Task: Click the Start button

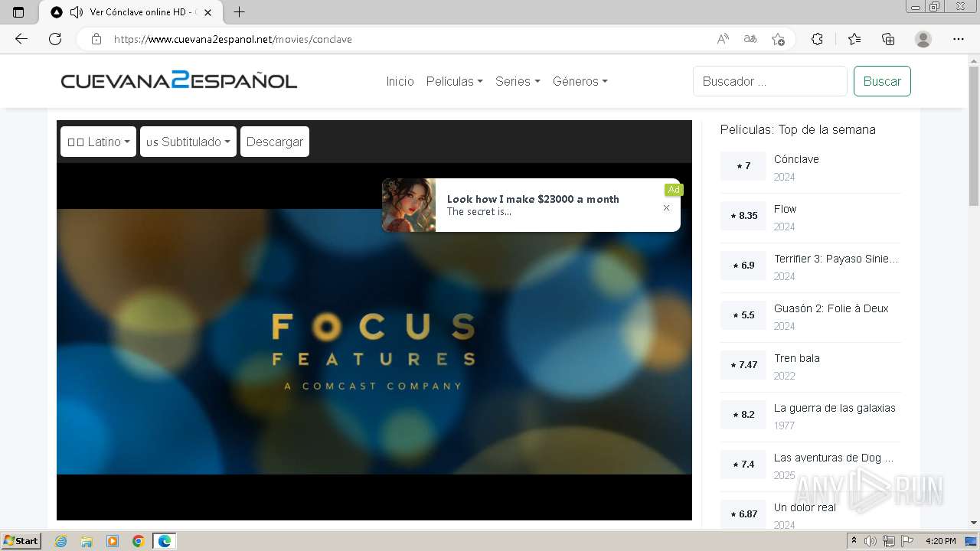Action: [21, 541]
